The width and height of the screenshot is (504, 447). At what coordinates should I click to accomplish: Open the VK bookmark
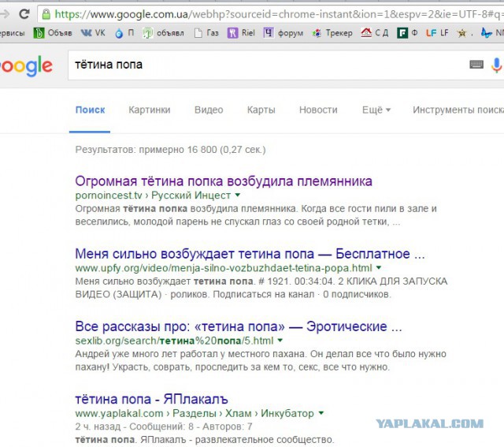tap(93, 33)
